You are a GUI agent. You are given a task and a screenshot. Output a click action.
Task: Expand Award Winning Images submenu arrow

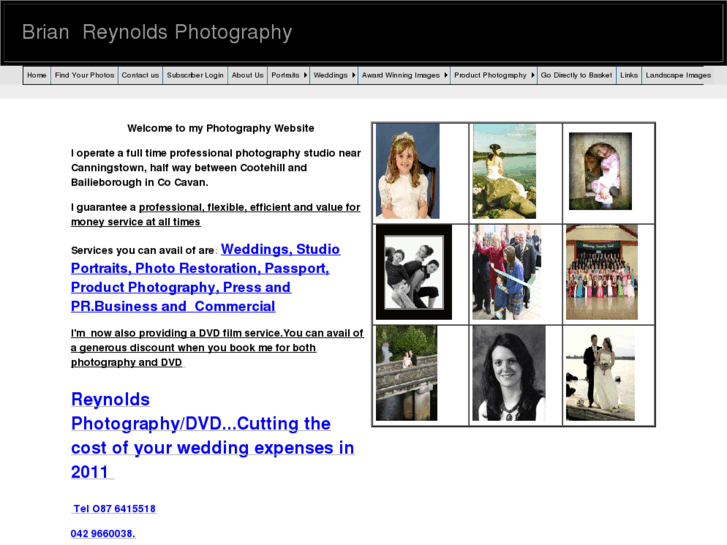pyautogui.click(x=446, y=75)
